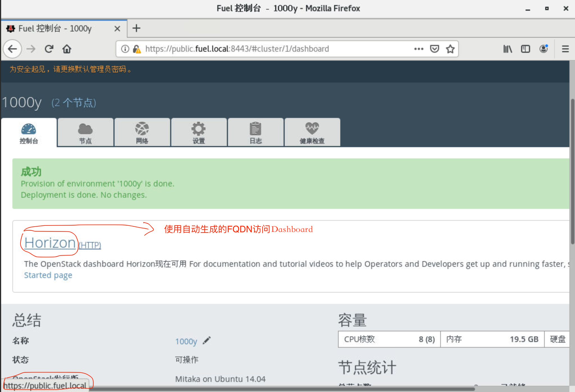Click the '(2 个节点)' node count text
575x392 pixels.
(x=74, y=103)
